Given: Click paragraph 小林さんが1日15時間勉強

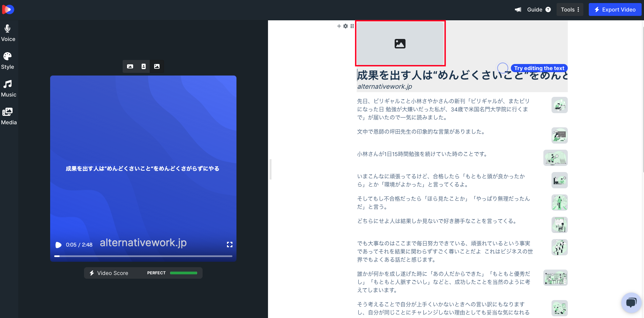Looking at the screenshot, I should coord(422,154).
